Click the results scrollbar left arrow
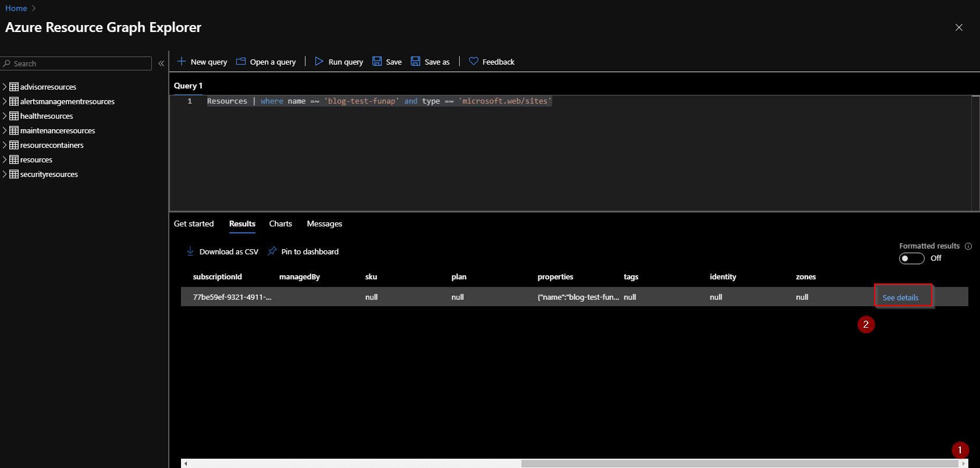Viewport: 980px width, 468px height. [185, 463]
